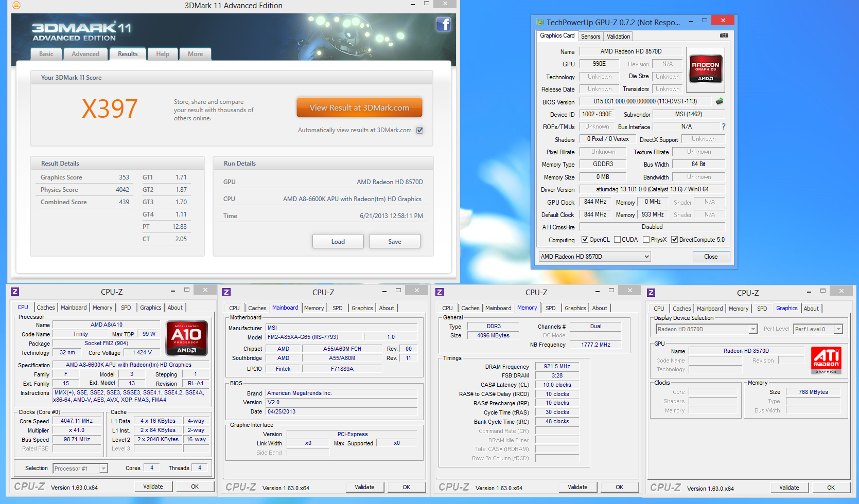Click the CPU-Z icon of the Graphics window

point(651,293)
